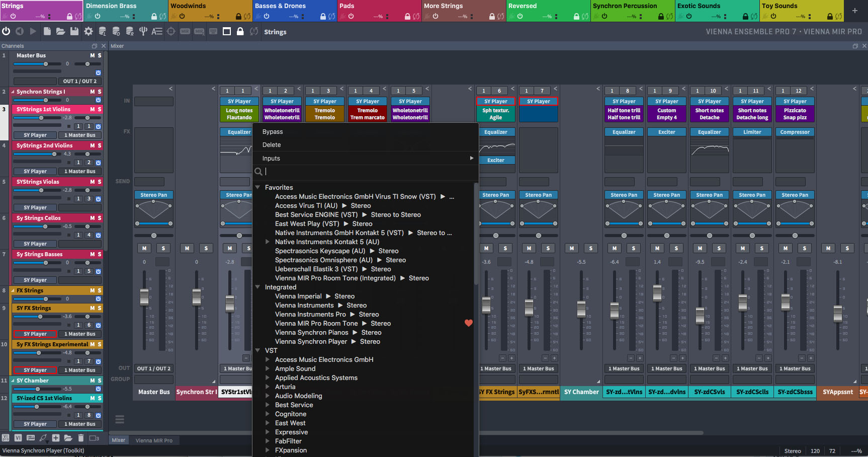
Task: Click the plugin search input field
Action: tap(370, 172)
